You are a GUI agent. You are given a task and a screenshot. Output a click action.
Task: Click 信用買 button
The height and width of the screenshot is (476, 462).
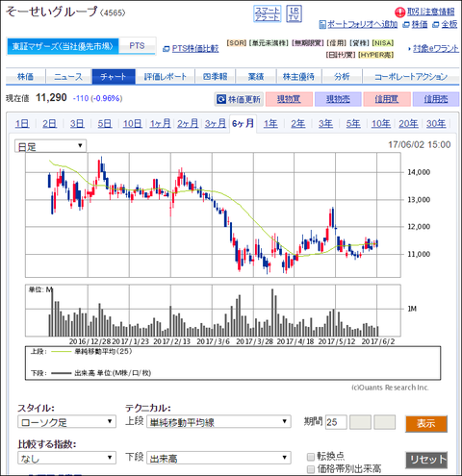(x=387, y=99)
